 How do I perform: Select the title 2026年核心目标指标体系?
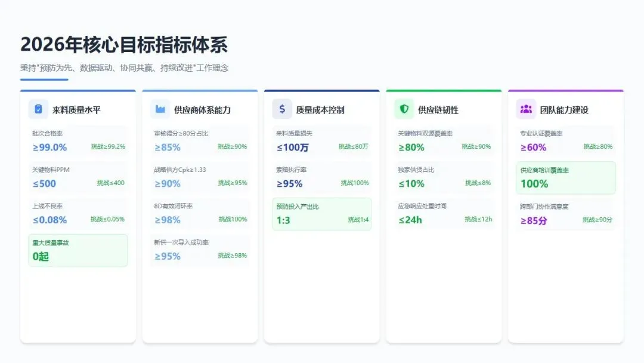[x=123, y=44]
